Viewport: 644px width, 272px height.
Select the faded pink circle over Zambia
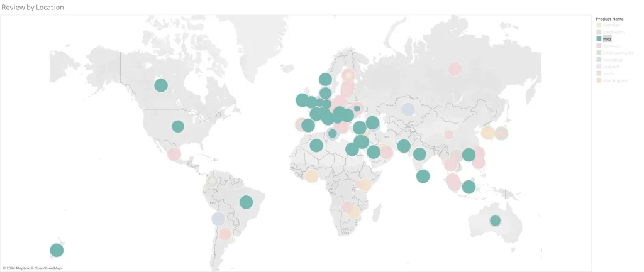pos(347,207)
